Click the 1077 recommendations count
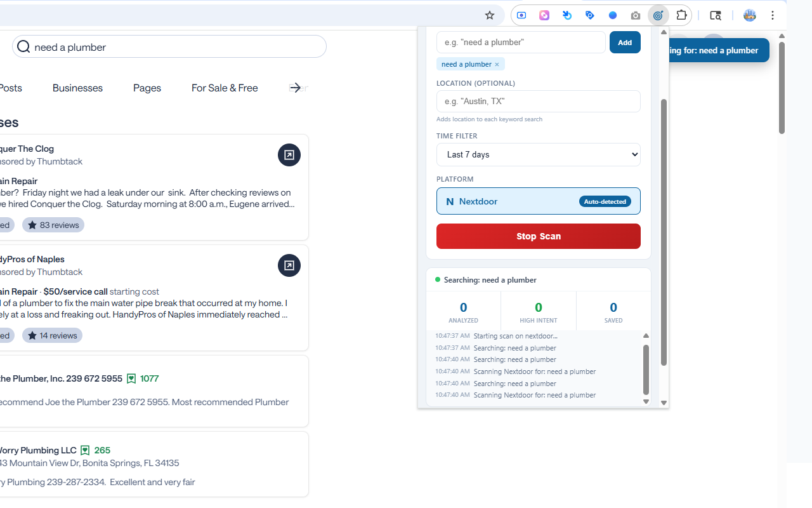This screenshot has height=508, width=812. click(x=149, y=378)
